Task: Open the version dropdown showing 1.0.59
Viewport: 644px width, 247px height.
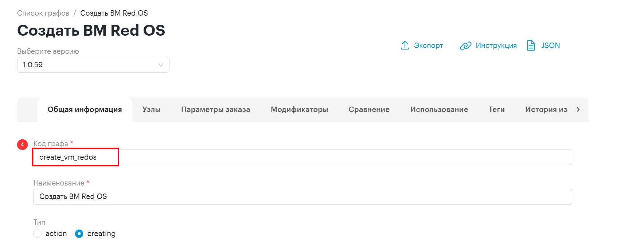Action: pyautogui.click(x=93, y=65)
